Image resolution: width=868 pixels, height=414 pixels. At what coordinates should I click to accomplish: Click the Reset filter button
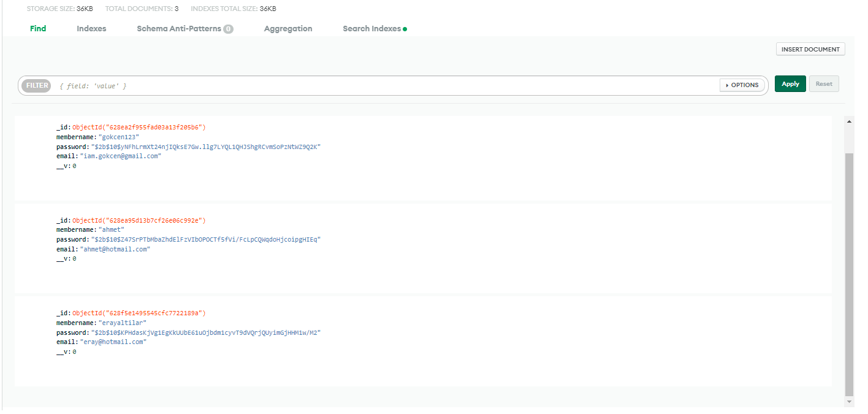pos(824,83)
